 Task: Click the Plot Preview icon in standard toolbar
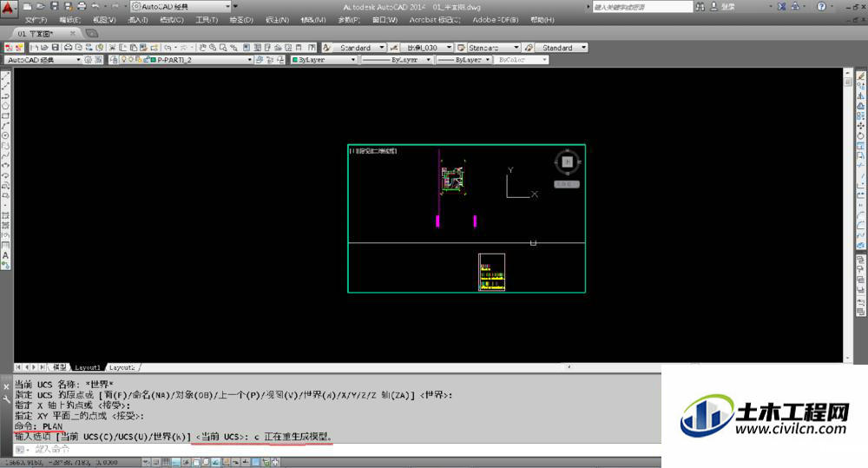(79, 48)
